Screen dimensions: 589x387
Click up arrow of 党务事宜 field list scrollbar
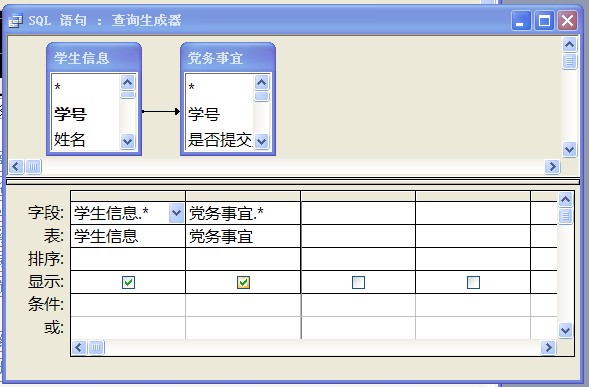[x=261, y=82]
